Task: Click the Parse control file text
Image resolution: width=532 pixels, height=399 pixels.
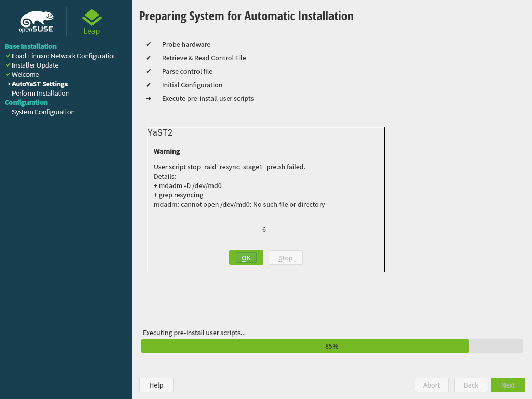Action: (x=187, y=72)
